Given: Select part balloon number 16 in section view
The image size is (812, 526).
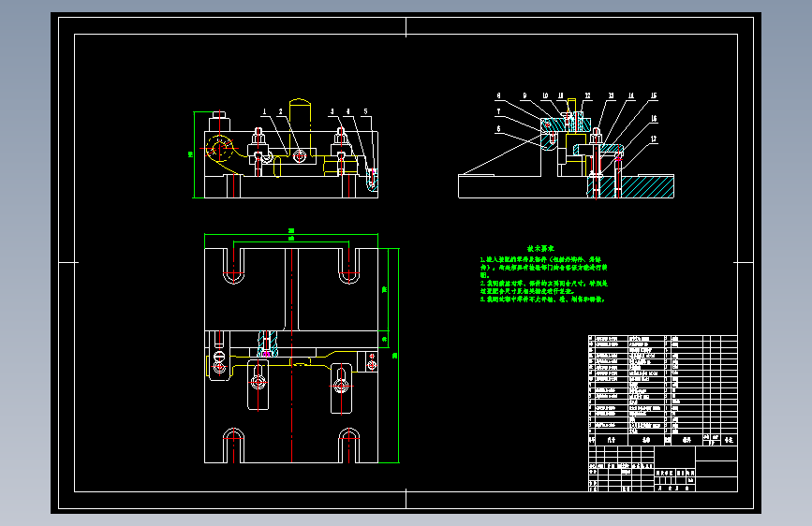Looking at the screenshot, I should [x=654, y=119].
